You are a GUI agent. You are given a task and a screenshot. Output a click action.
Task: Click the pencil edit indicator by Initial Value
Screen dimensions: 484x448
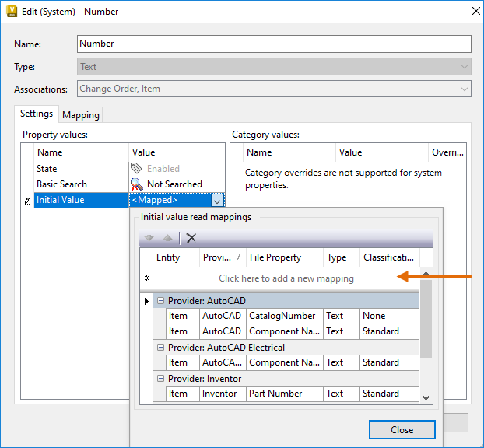[27, 201]
